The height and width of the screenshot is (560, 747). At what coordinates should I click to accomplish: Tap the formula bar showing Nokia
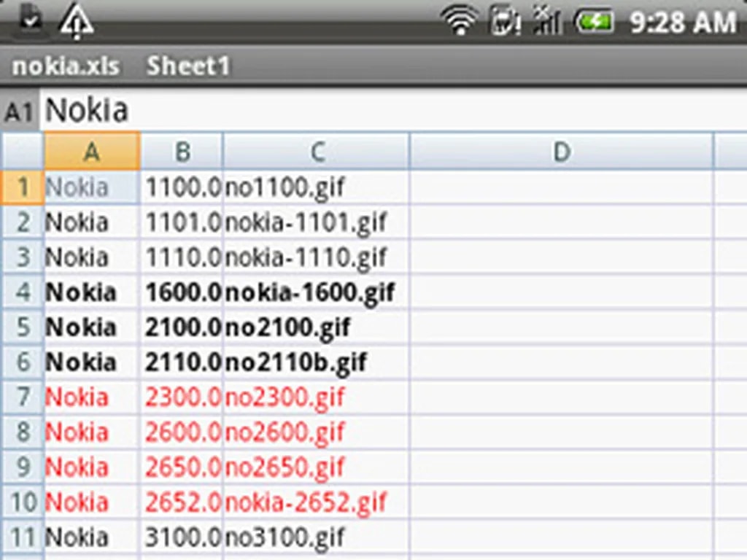point(394,111)
